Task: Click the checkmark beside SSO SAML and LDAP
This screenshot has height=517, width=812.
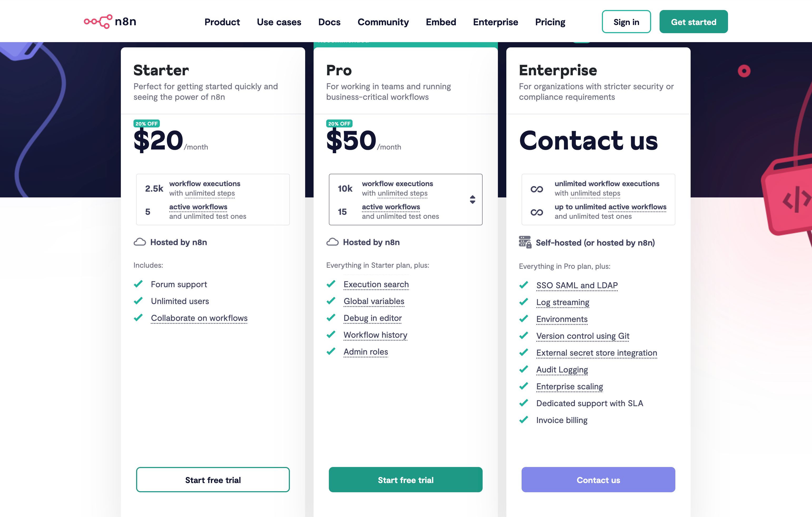Action: pyautogui.click(x=524, y=285)
